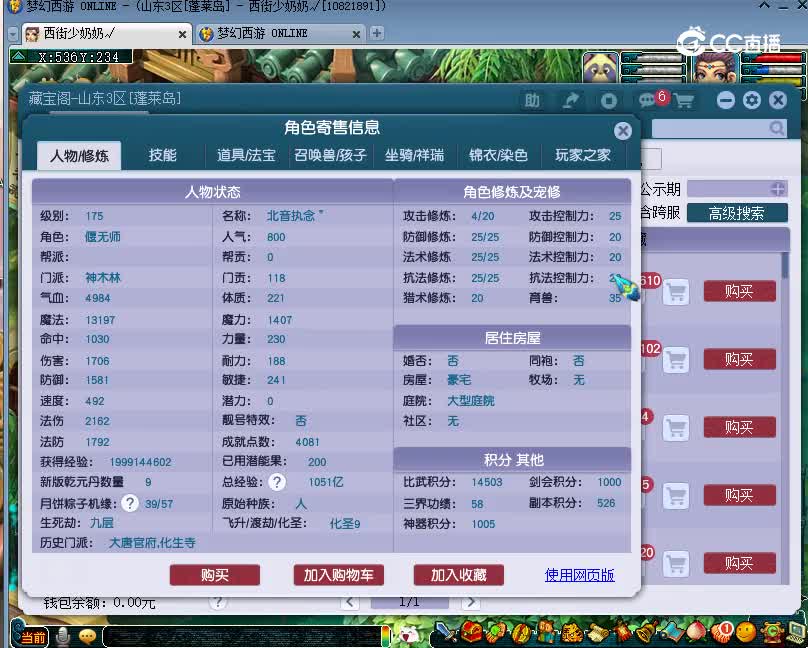
Task: Open the red treasure chest icon
Action: 471,633
